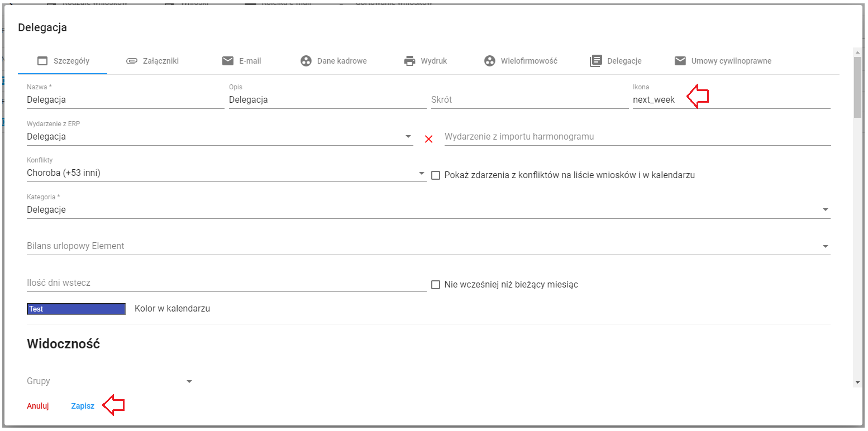868x431 pixels.
Task: Click the red Anuluj button
Action: (x=38, y=406)
